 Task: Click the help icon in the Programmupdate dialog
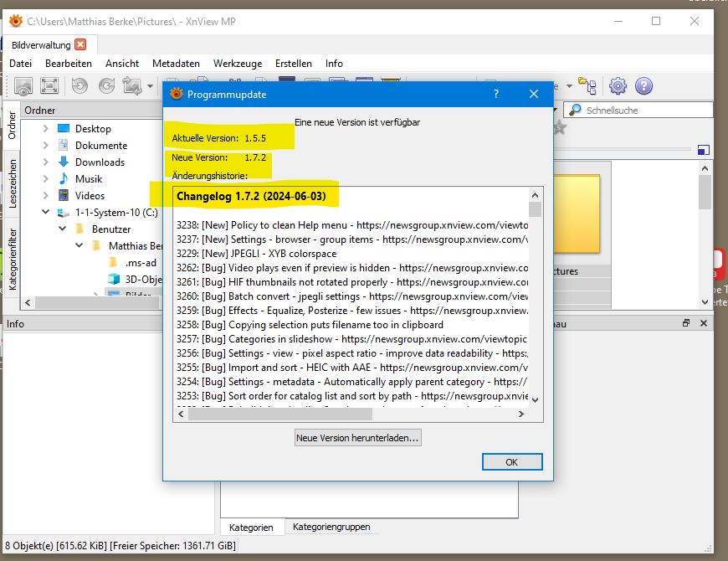point(495,95)
